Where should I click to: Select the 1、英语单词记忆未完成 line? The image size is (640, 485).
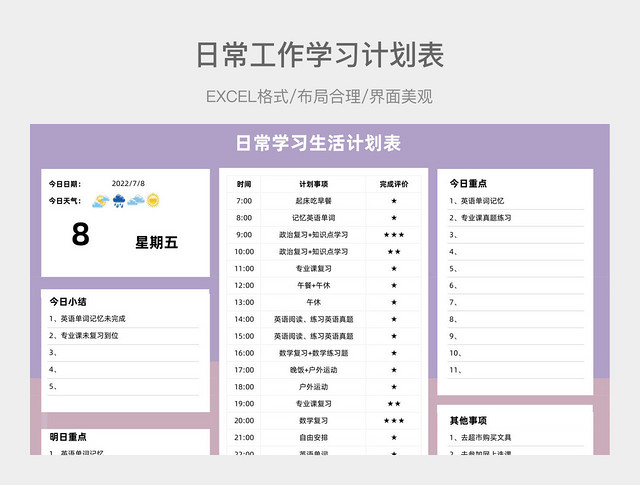coord(87,318)
